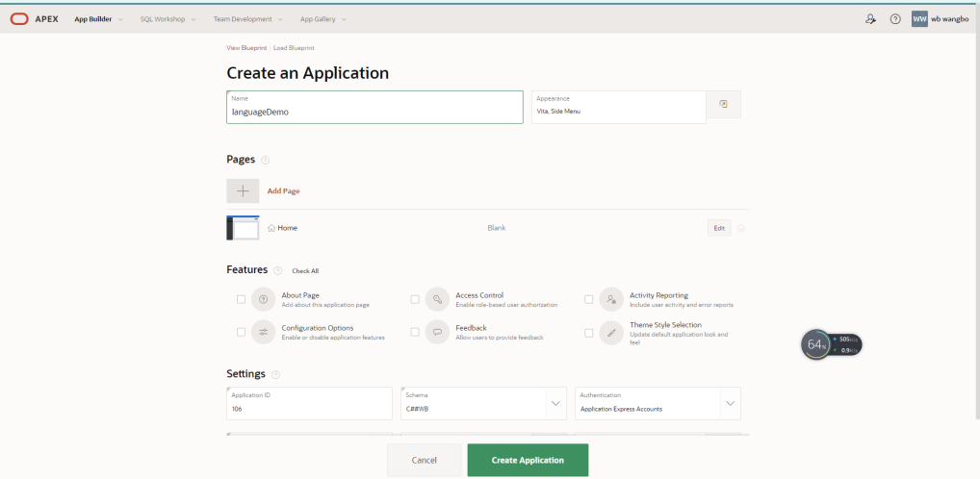Viewport: 980px width, 479px height.
Task: Expand the Schema dropdown
Action: click(555, 403)
